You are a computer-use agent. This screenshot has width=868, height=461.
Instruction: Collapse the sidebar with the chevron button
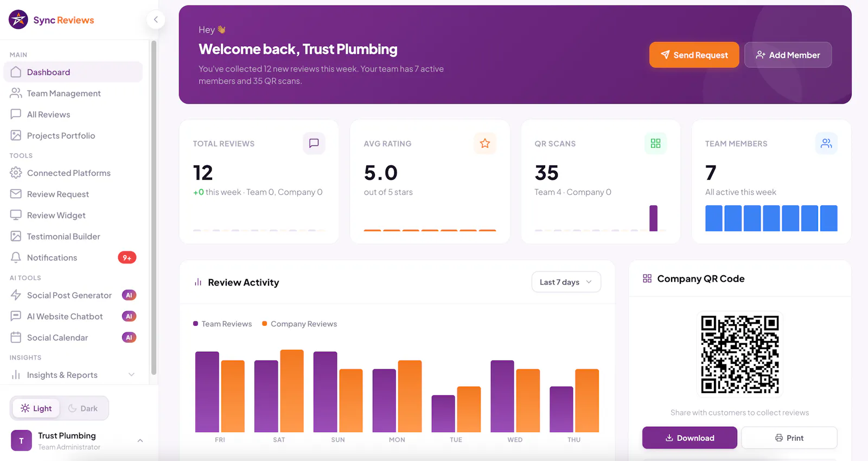point(156,20)
